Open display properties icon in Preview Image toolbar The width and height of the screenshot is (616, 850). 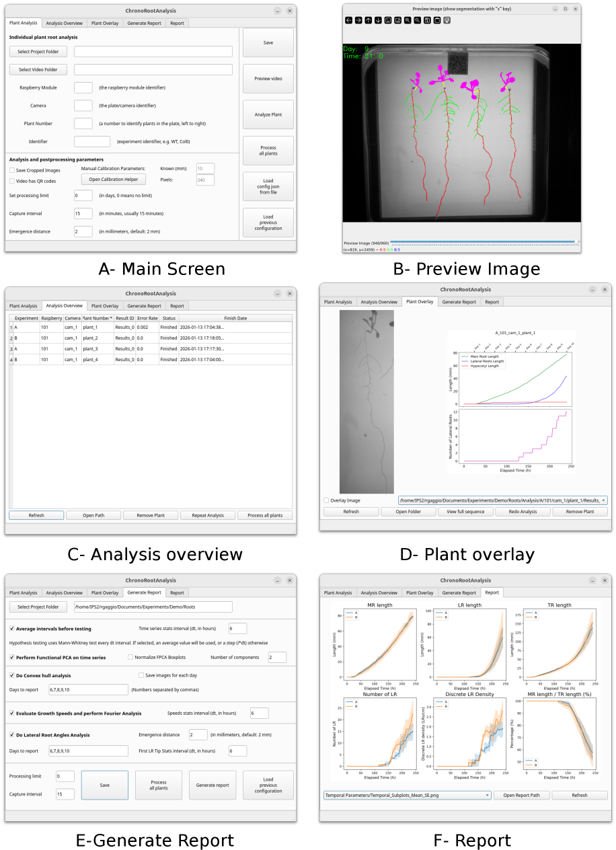click(447, 21)
